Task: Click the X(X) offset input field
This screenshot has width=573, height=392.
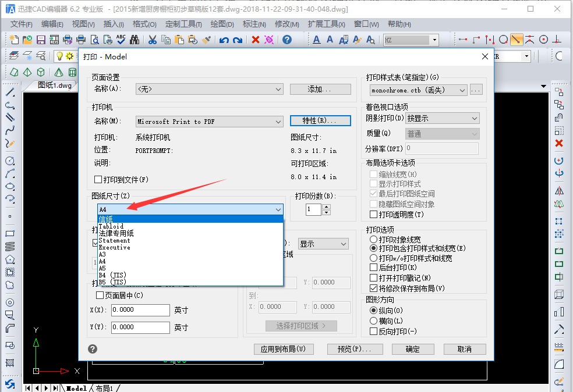Action: (140, 310)
